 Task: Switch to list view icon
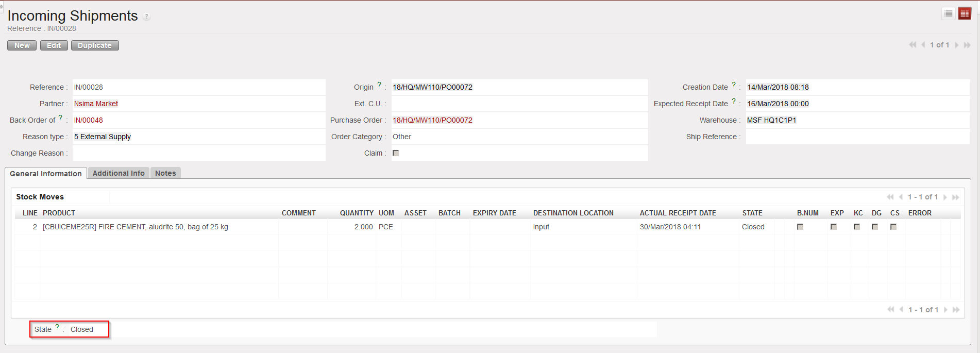[948, 13]
